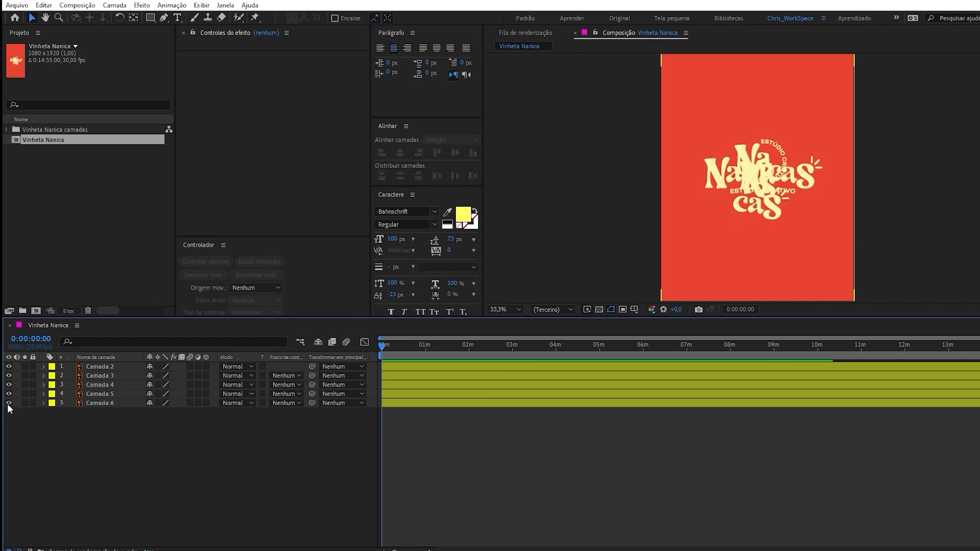Expand the Vinheta Nanica camadas folder

click(x=7, y=130)
